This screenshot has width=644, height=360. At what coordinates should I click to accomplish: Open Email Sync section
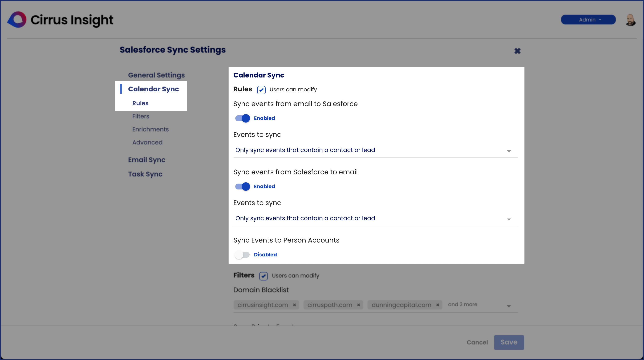click(x=146, y=160)
